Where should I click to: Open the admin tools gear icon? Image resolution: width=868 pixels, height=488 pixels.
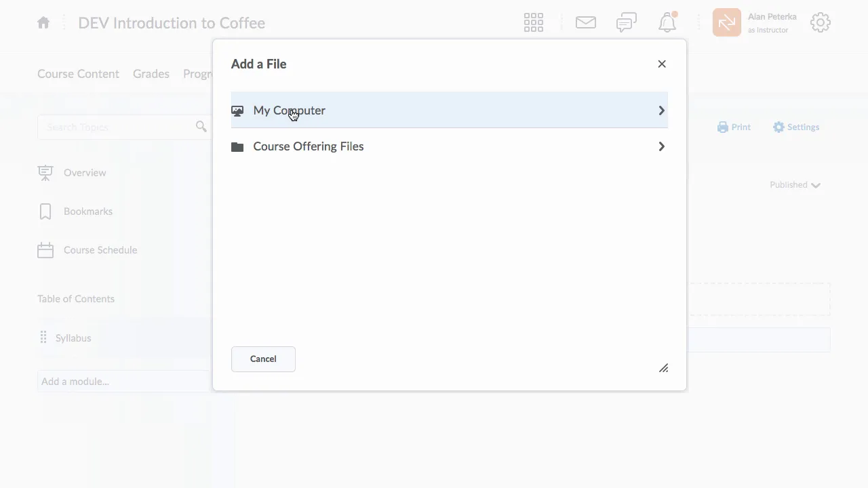pyautogui.click(x=821, y=22)
